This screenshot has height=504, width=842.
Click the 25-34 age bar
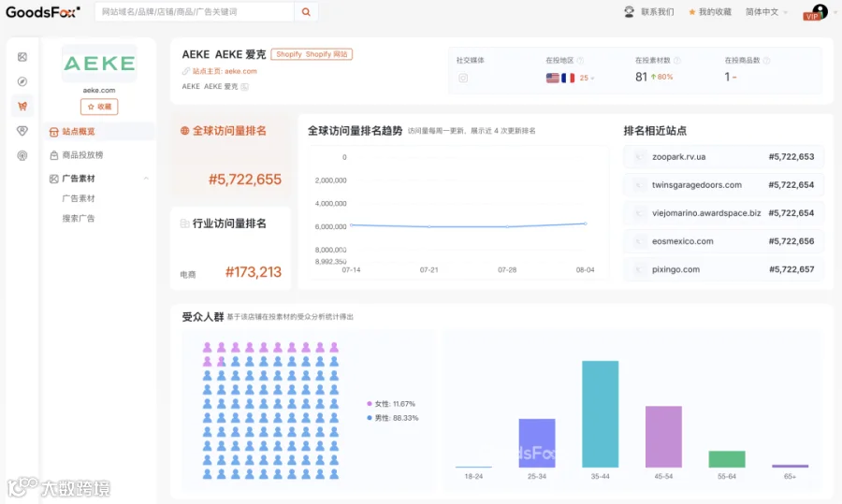(537, 443)
